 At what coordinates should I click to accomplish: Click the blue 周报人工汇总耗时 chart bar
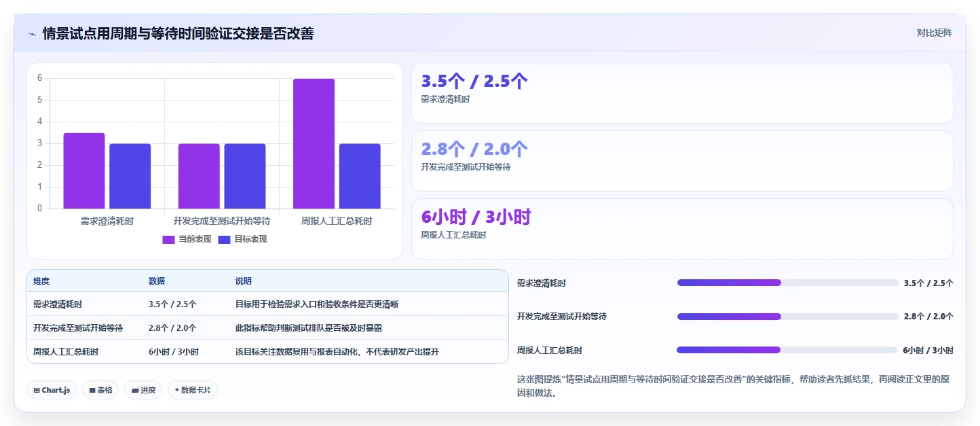tap(360, 176)
